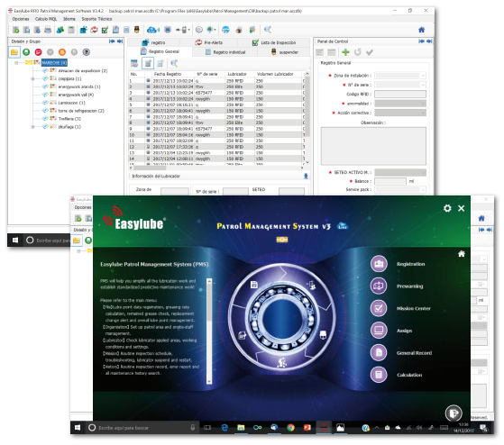This screenshot has height=445, width=504.
Task: Select the Laminacion (1) tree item
Action: (71, 103)
